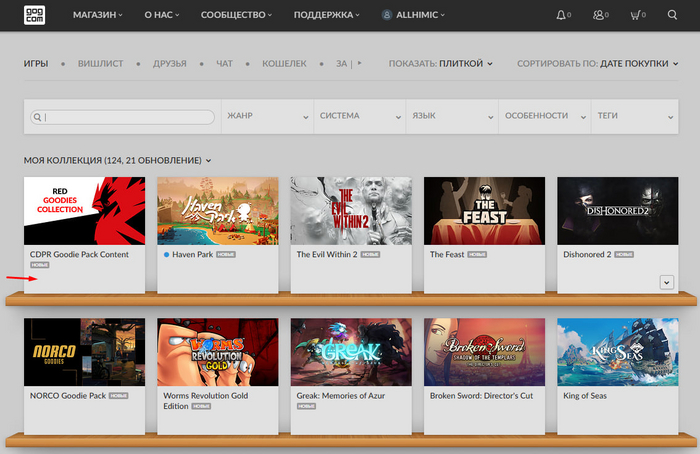The image size is (700, 454).
Task: Click Greak: Memories of Azur title
Action: click(341, 396)
